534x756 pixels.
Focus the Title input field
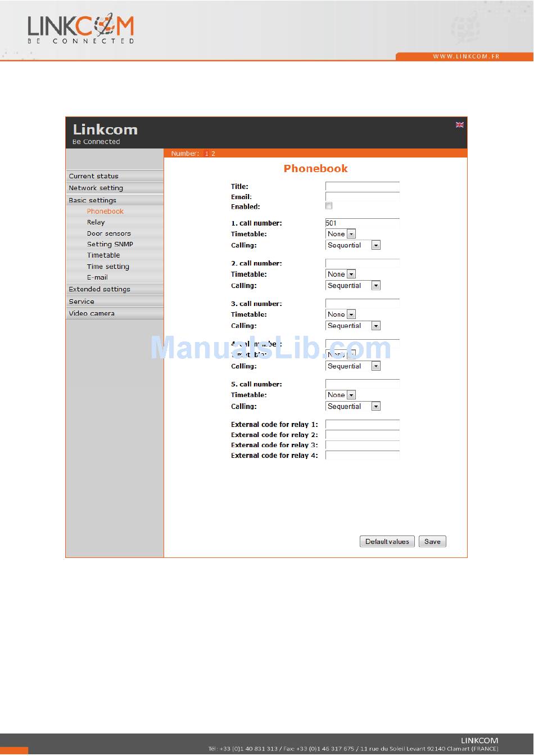point(363,187)
